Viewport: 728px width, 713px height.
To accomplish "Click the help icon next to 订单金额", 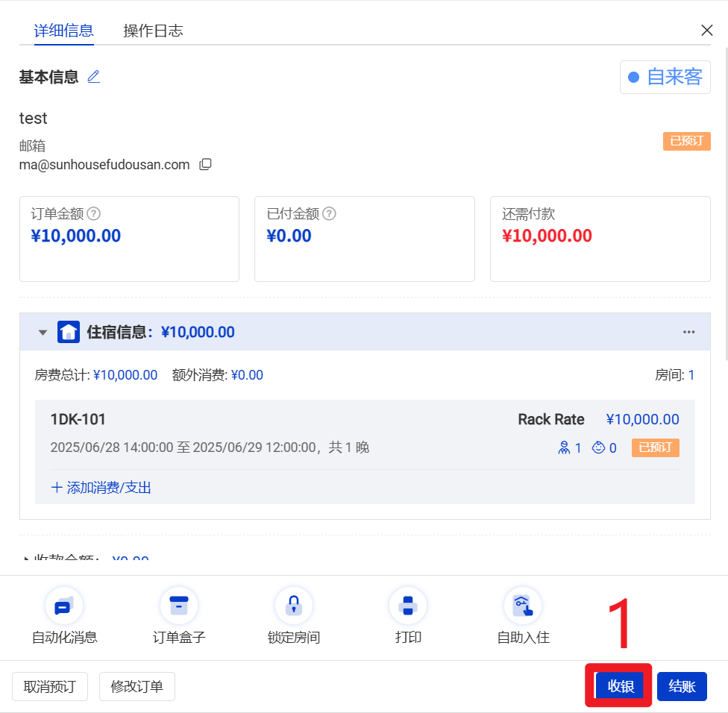I will click(93, 214).
